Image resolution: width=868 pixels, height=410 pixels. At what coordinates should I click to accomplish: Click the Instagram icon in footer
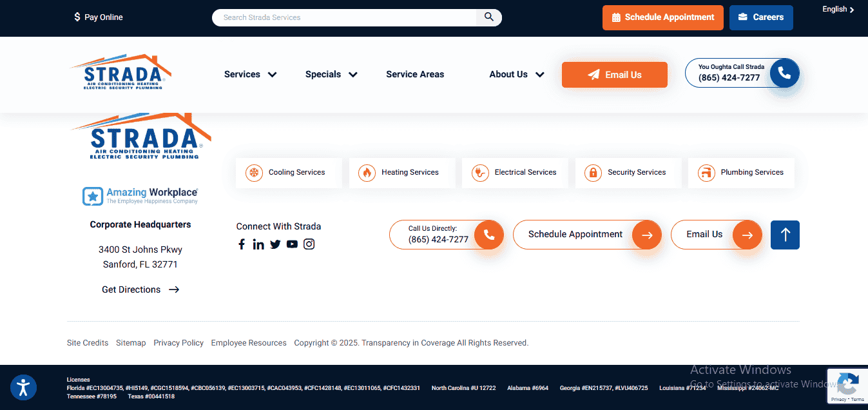309,244
